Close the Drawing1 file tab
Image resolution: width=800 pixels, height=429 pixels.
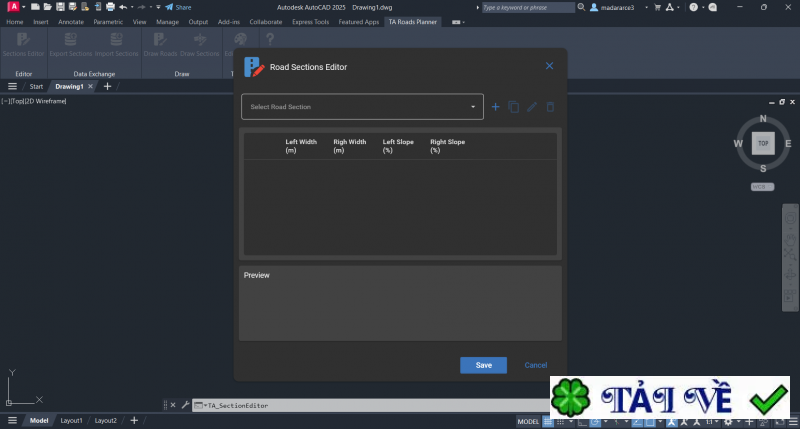tap(90, 86)
